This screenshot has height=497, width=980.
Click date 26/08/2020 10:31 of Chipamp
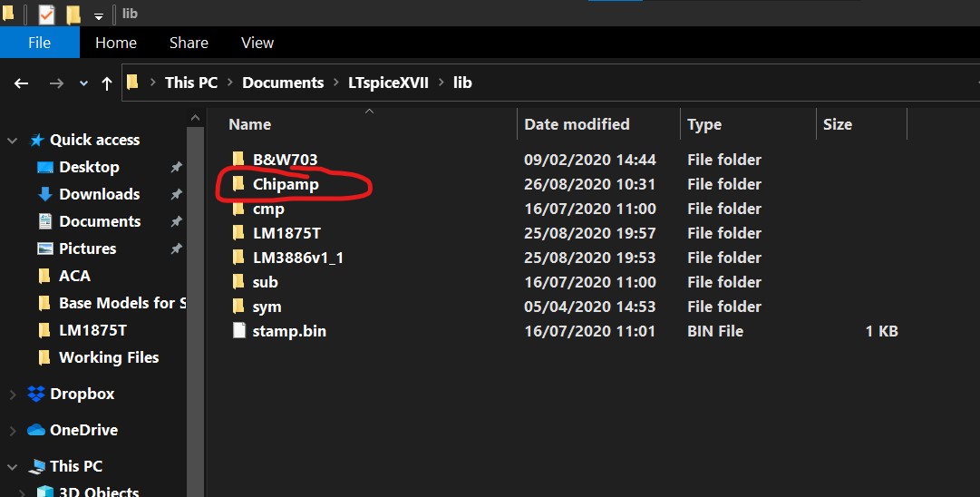coord(589,184)
